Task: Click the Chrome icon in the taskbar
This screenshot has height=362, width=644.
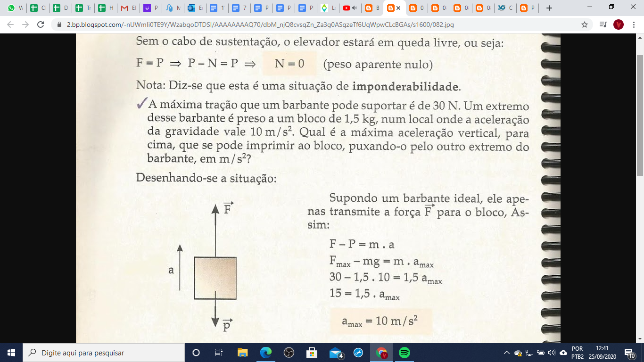Action: 381,353
